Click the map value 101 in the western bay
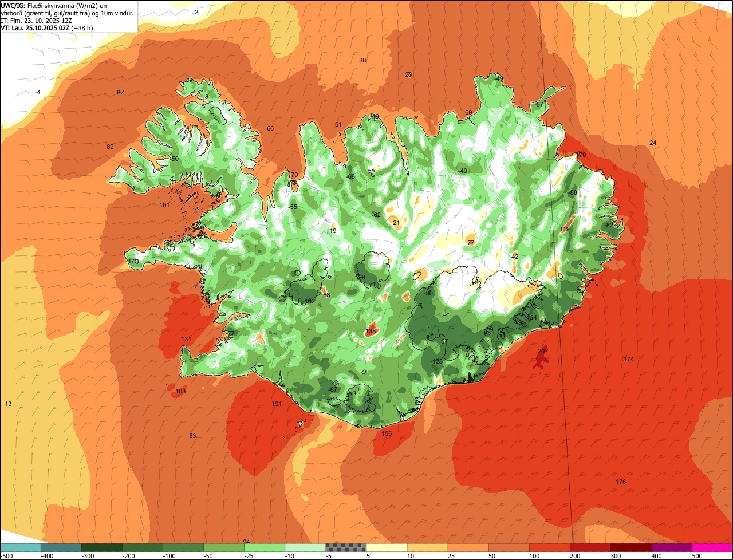The width and height of the screenshot is (733, 560). pos(164,205)
